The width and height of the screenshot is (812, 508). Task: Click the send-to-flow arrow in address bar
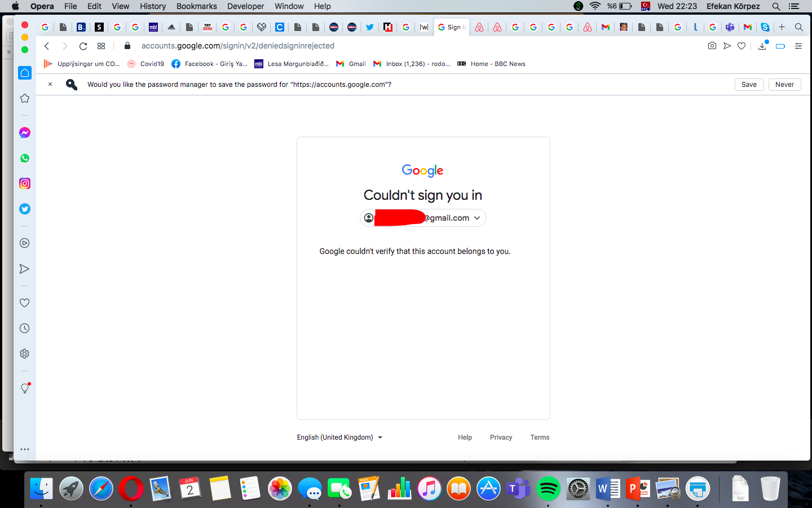point(727,46)
